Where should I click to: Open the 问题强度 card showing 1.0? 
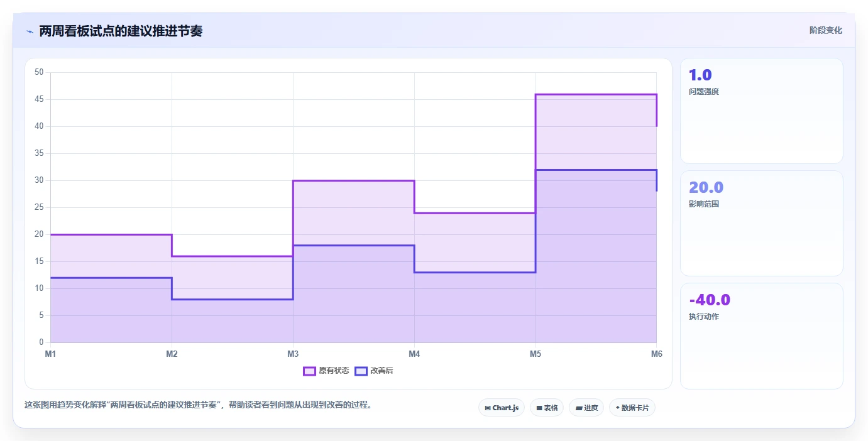pyautogui.click(x=761, y=111)
